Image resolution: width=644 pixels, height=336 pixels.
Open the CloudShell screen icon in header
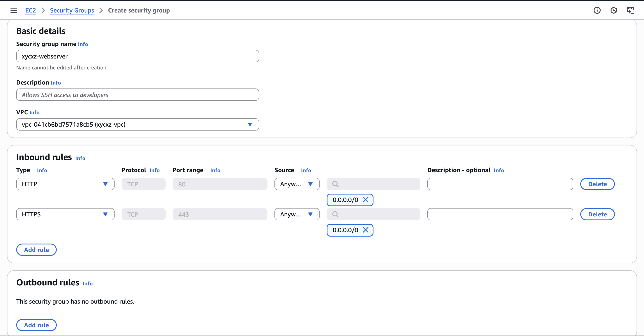coord(630,10)
